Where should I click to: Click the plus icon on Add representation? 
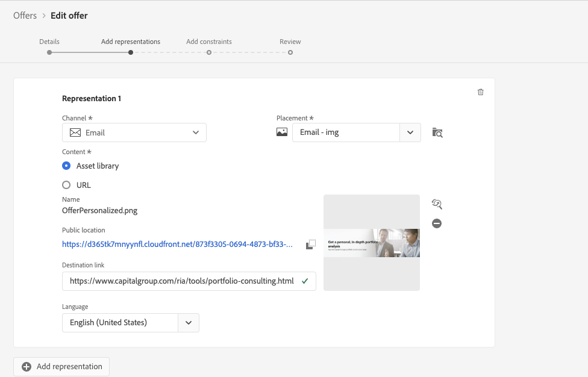(27, 367)
